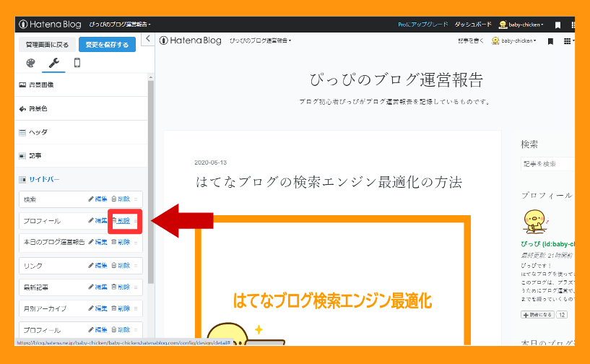Click 最終更新 21時間前 text
Image resolution: width=590 pixels, height=364 pixels.
[547, 256]
